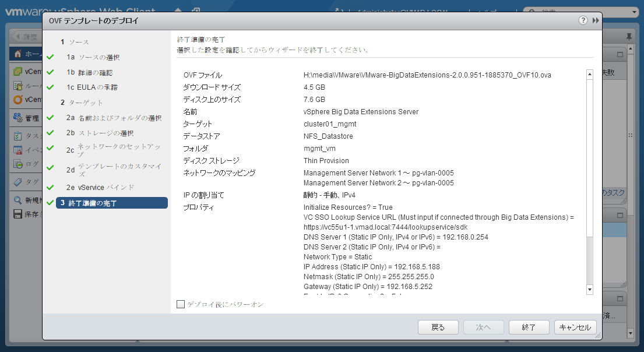Enable power on after deployment checkbox

180,304
